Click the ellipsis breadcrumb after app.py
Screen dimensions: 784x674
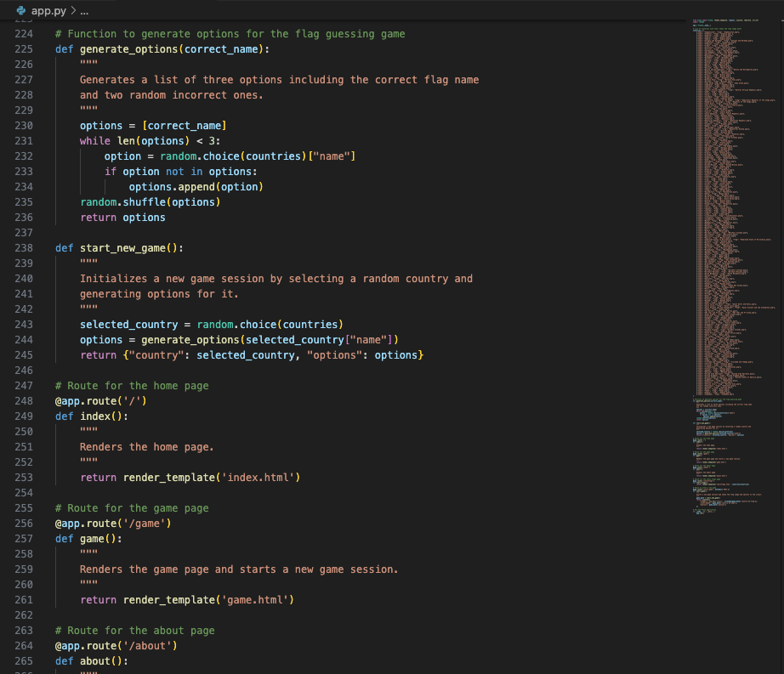coord(84,11)
